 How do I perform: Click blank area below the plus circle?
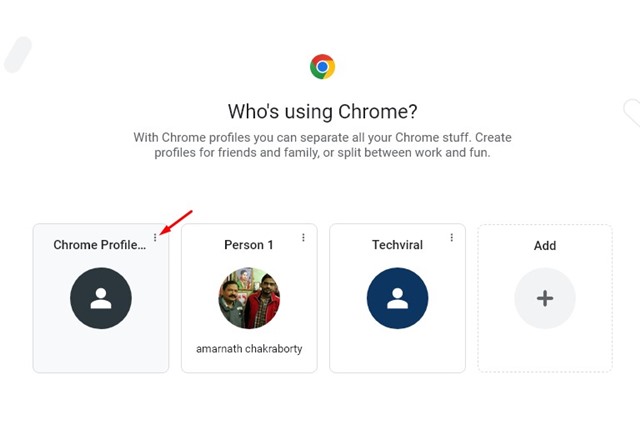(x=545, y=350)
